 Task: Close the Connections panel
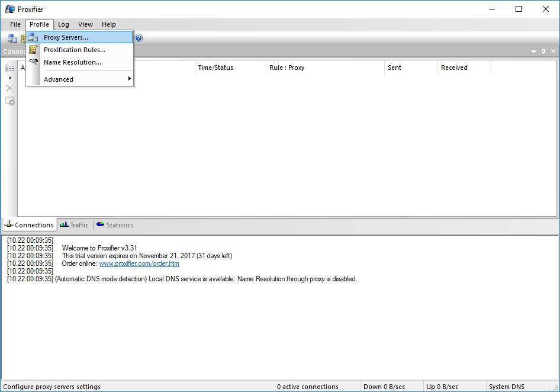[553, 52]
